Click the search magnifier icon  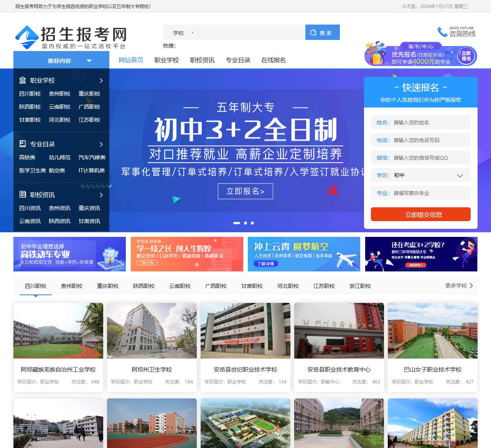[313, 33]
